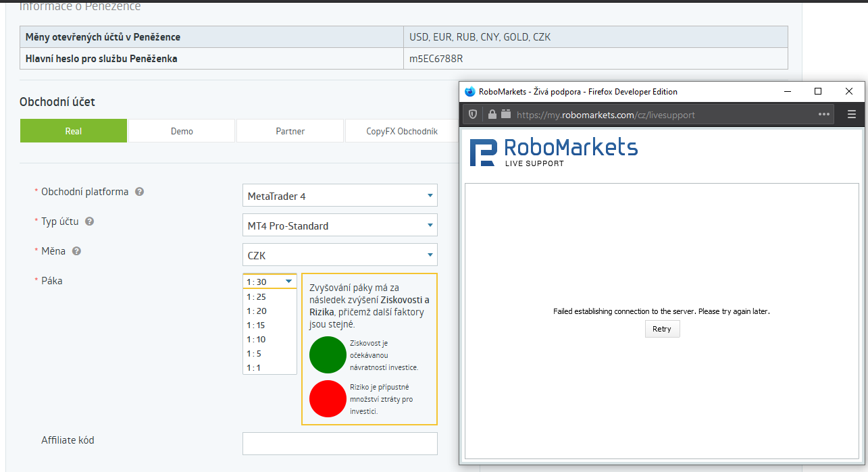The image size is (868, 472).
Task: Open the Měna CZK dropdown
Action: 340,255
